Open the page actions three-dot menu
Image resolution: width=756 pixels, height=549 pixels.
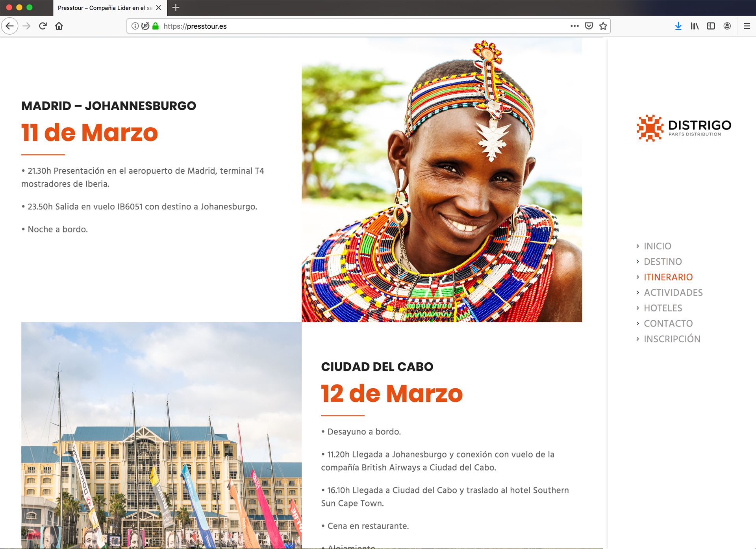pyautogui.click(x=574, y=26)
